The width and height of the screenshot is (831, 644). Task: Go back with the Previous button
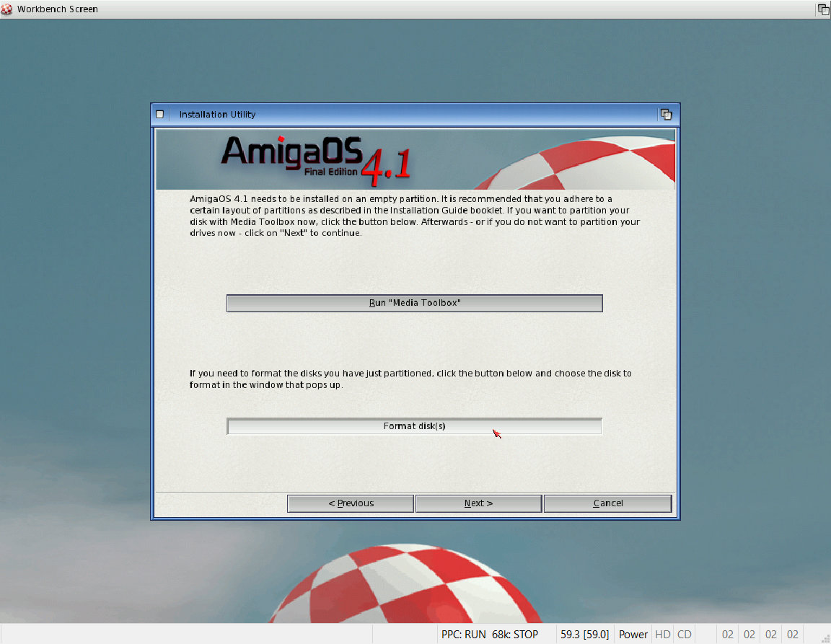351,503
